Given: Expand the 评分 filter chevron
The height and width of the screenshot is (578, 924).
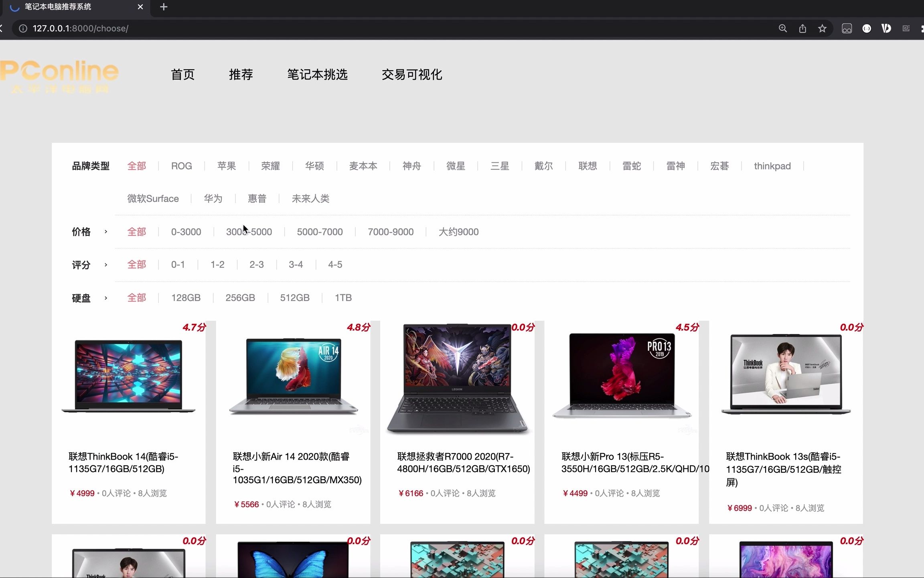Looking at the screenshot, I should [x=106, y=265].
